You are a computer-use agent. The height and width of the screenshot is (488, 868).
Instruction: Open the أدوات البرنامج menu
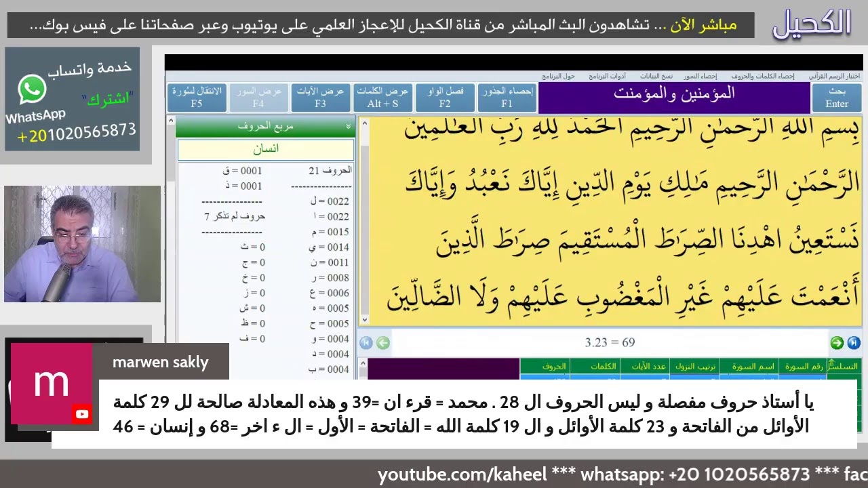[607, 77]
